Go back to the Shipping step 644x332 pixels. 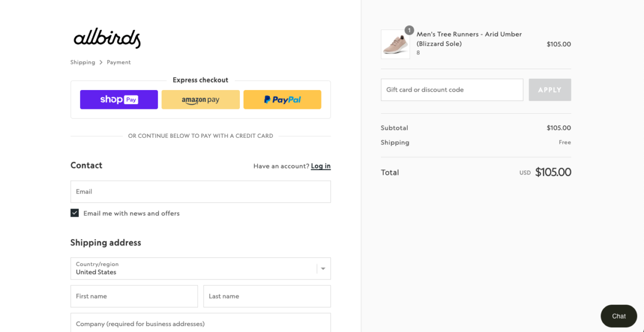83,62
